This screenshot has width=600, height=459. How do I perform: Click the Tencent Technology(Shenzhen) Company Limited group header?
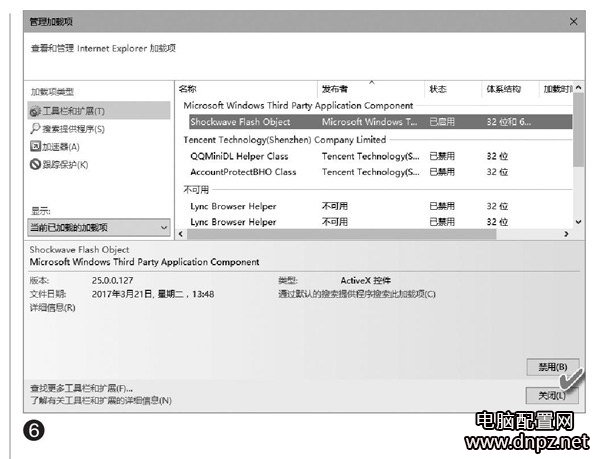pyautogui.click(x=285, y=140)
